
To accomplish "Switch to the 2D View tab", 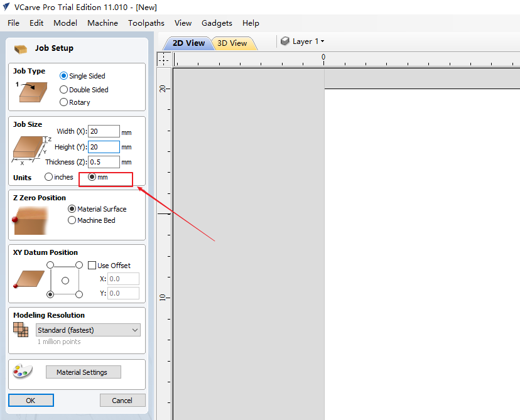I will pos(188,43).
